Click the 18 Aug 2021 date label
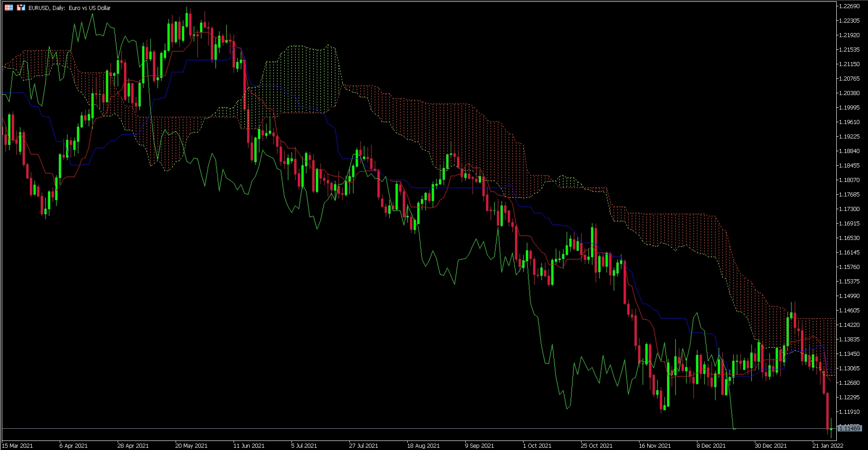 [x=423, y=445]
